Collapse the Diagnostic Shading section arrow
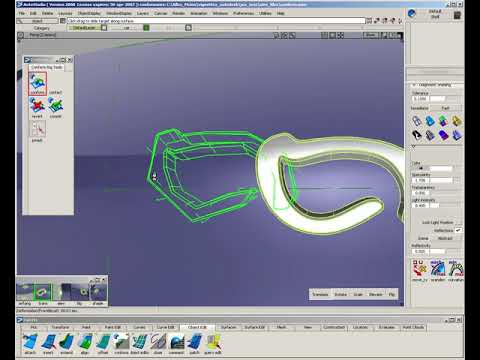Viewport: 480px width, 360px height. coord(414,85)
